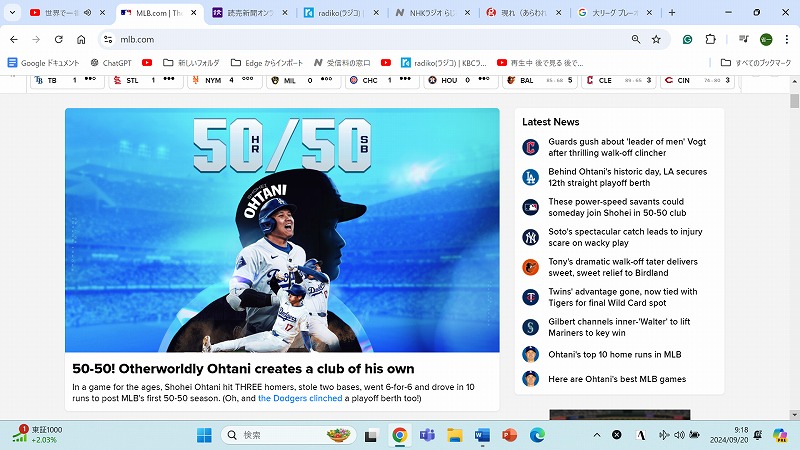The image size is (800, 450).
Task: Open the 受信料の窓口 bookmark
Action: pos(342,63)
